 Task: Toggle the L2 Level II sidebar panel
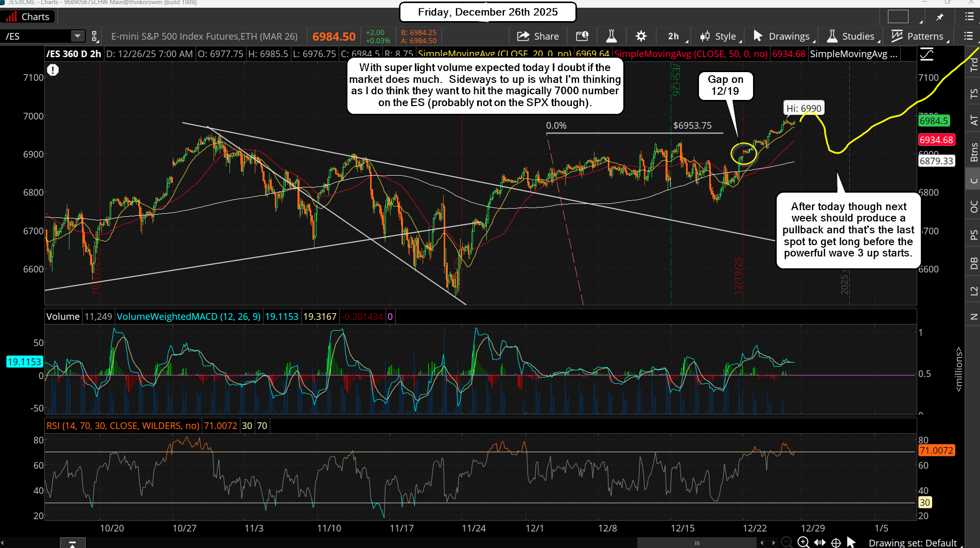click(973, 291)
